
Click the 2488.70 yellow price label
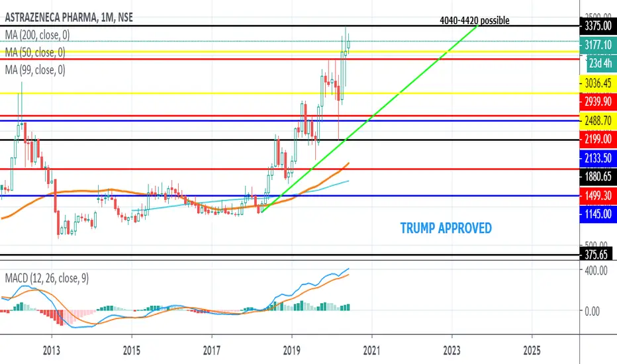[x=598, y=120]
